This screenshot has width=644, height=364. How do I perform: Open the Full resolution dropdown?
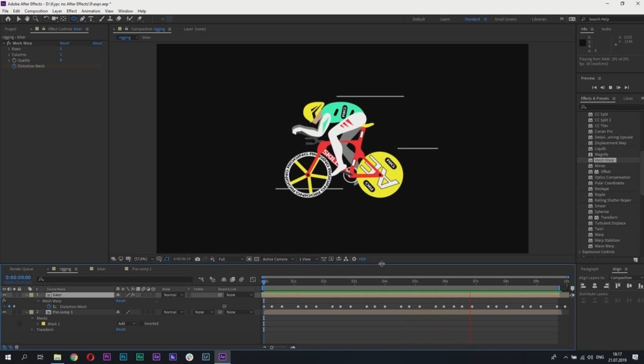231,259
